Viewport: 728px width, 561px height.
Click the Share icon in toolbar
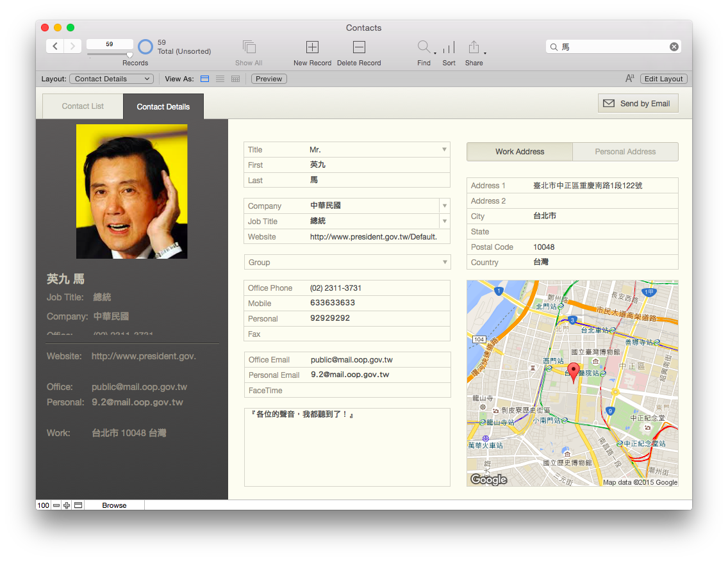474,47
